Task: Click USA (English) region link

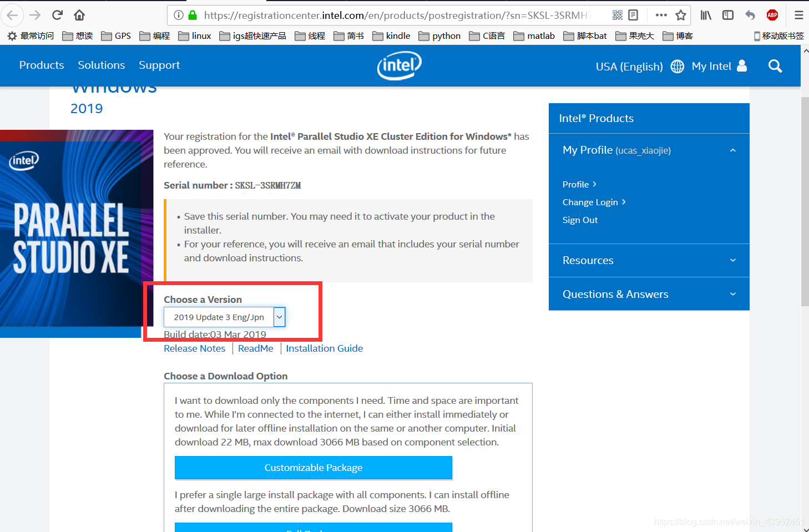Action: point(629,67)
